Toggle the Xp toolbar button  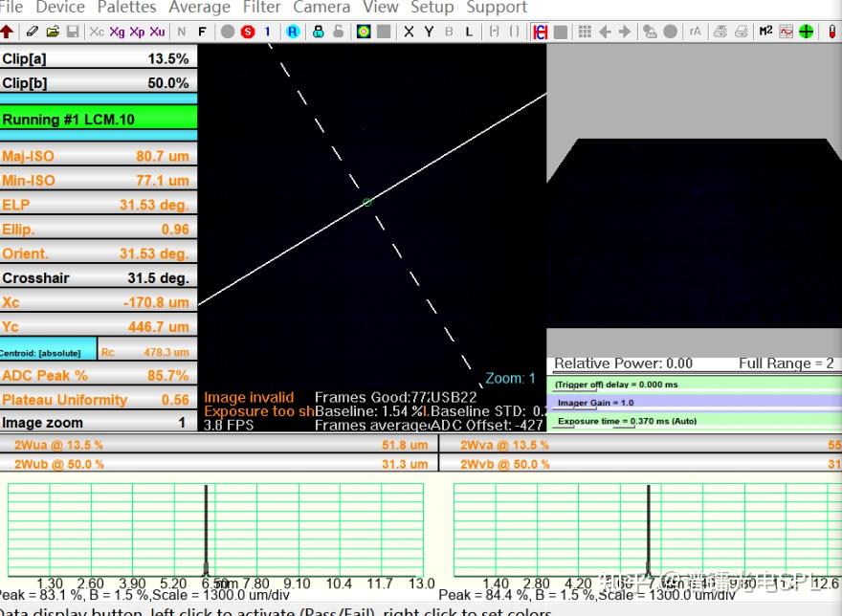137,32
